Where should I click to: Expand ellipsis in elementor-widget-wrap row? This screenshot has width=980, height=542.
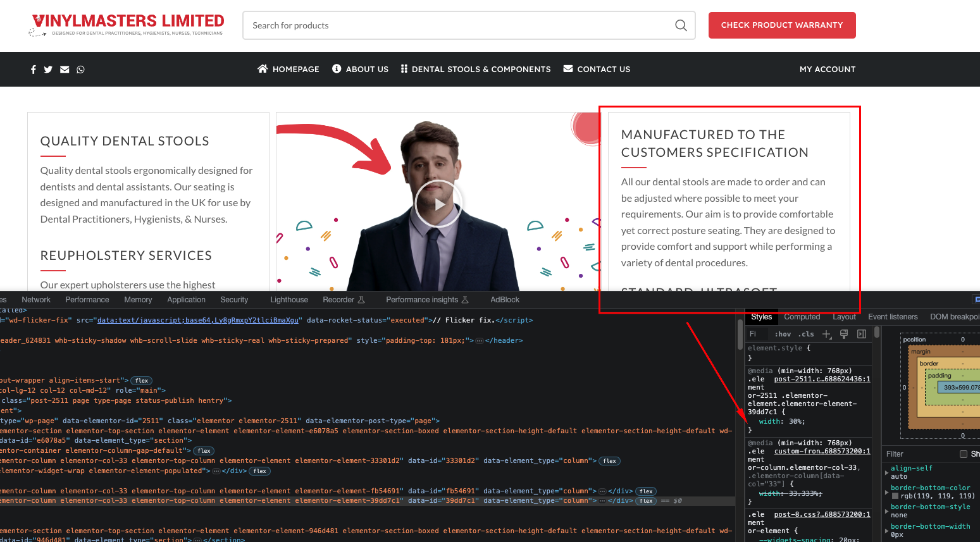[x=216, y=471]
